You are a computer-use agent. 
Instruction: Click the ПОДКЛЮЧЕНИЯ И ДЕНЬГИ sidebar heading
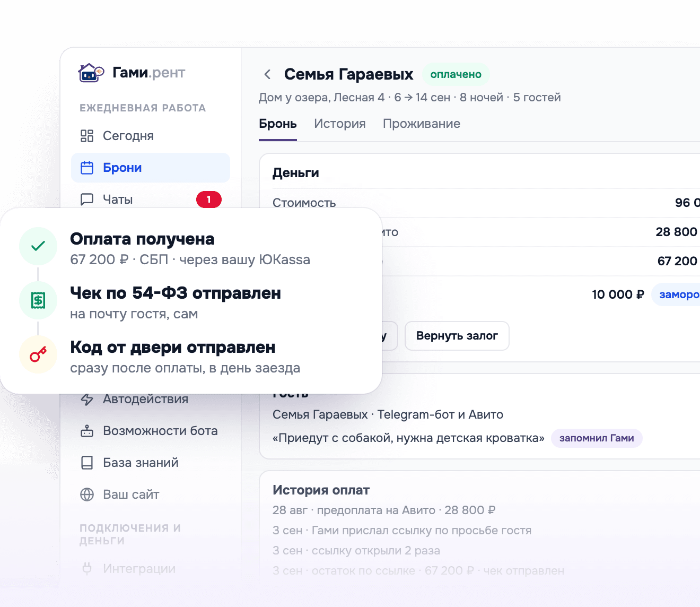pos(130,534)
